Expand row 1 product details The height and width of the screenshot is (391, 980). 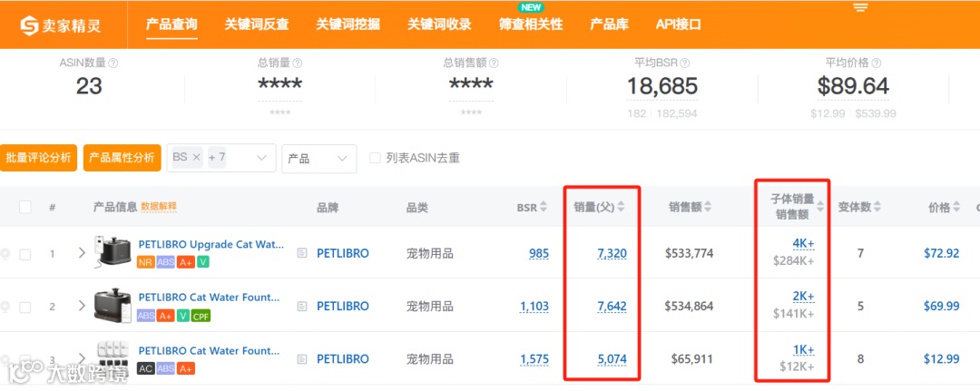point(82,253)
